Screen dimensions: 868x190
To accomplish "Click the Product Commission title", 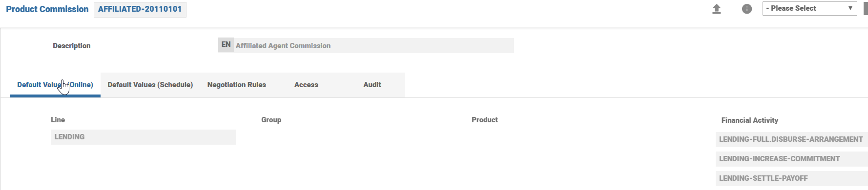I will [x=47, y=9].
